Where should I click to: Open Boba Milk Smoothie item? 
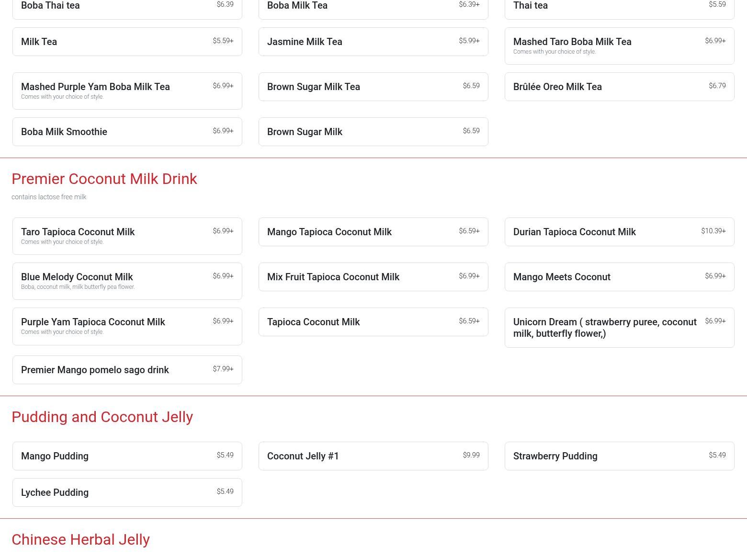pyautogui.click(x=127, y=132)
